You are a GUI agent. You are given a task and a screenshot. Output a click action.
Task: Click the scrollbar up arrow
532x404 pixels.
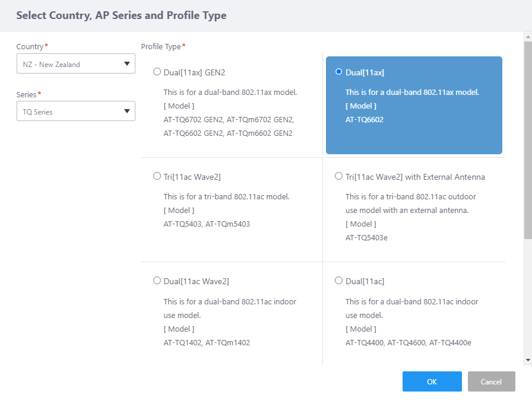tap(528, 37)
